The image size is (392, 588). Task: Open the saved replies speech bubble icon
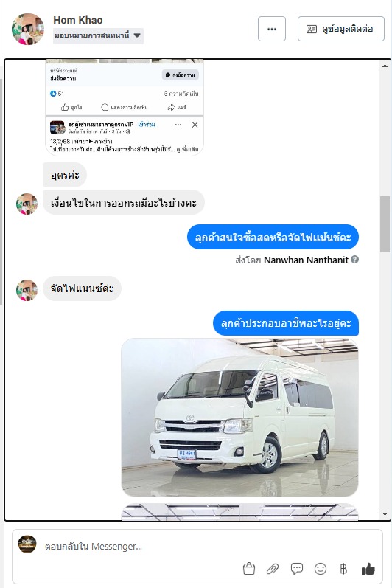[296, 569]
